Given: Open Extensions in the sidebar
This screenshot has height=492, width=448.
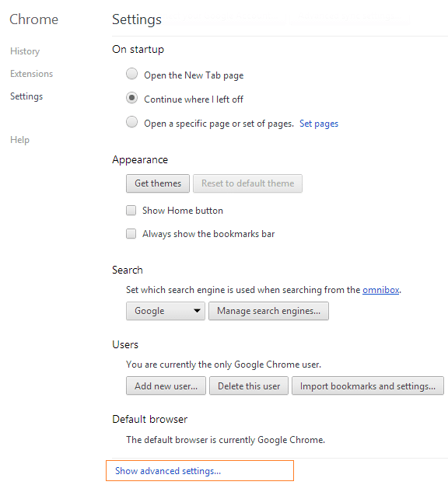Looking at the screenshot, I should tap(31, 74).
